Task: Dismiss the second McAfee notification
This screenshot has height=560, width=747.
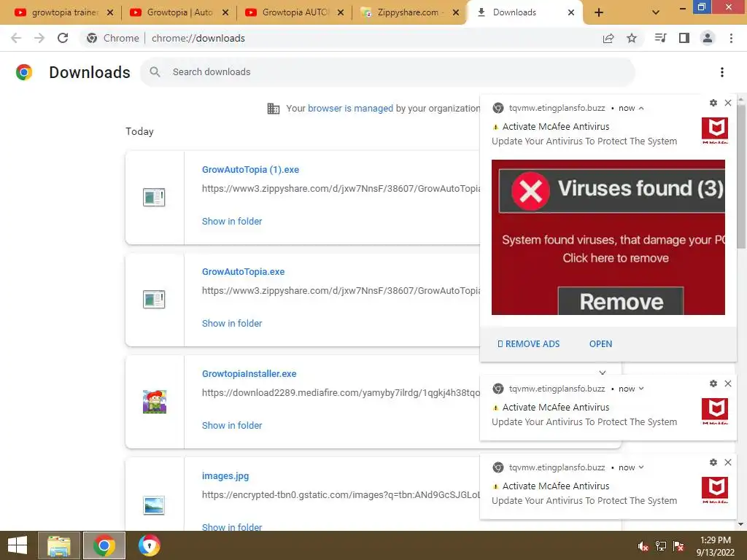Action: (x=728, y=384)
